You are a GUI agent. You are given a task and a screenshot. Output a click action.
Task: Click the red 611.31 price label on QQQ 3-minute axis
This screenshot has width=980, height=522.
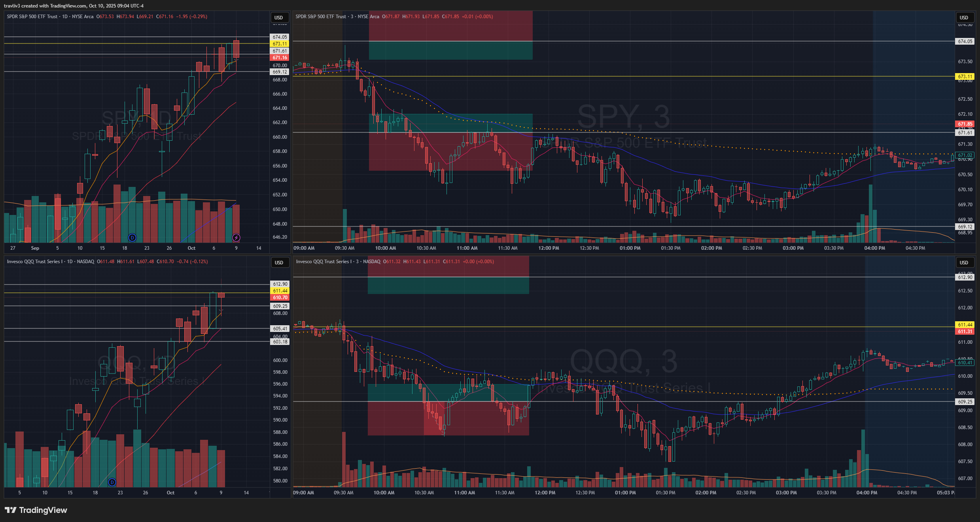[x=965, y=332]
